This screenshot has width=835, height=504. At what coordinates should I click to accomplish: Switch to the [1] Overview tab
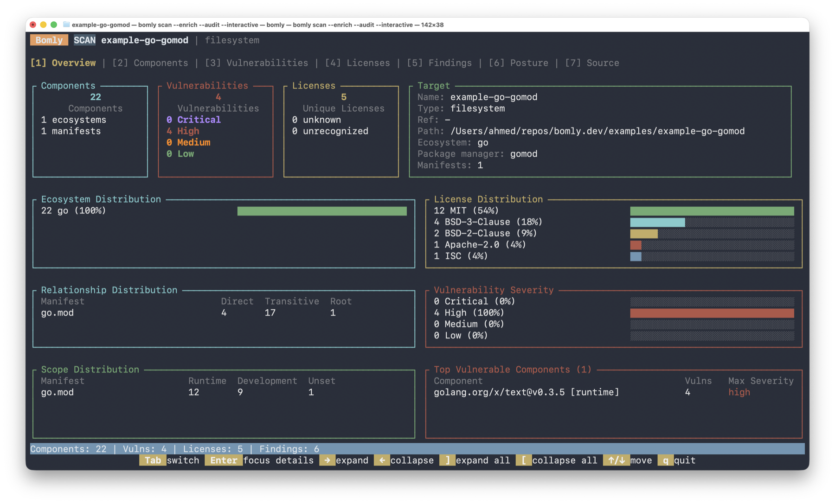pyautogui.click(x=63, y=63)
